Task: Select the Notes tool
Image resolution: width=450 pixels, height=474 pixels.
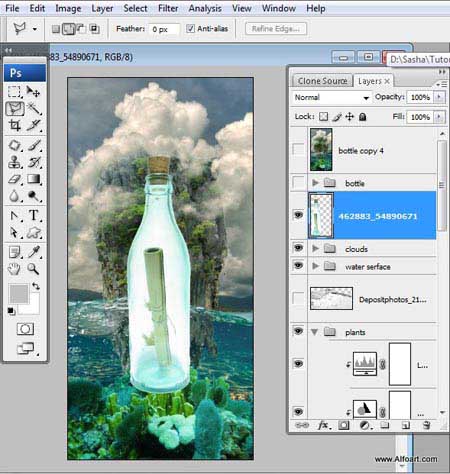Action: point(15,252)
